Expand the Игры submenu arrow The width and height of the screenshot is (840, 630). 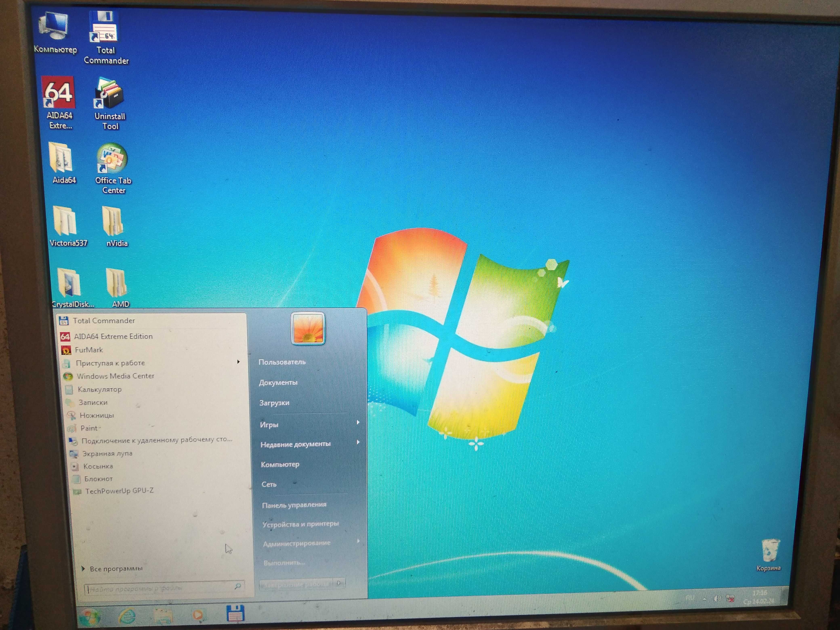(358, 422)
